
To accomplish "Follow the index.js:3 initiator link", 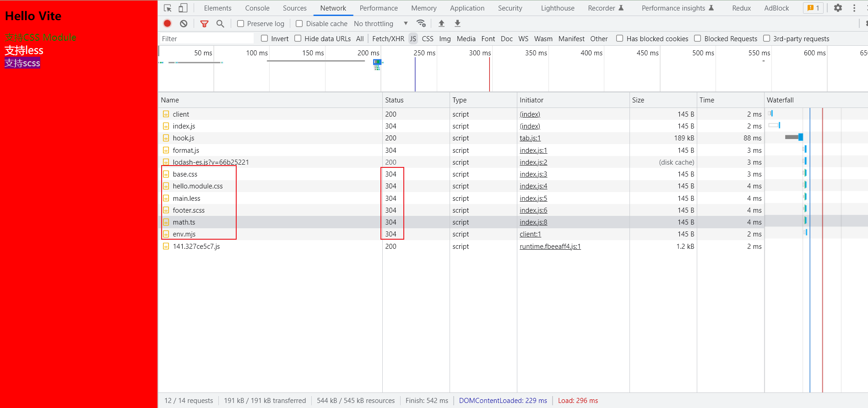I will tap(533, 174).
